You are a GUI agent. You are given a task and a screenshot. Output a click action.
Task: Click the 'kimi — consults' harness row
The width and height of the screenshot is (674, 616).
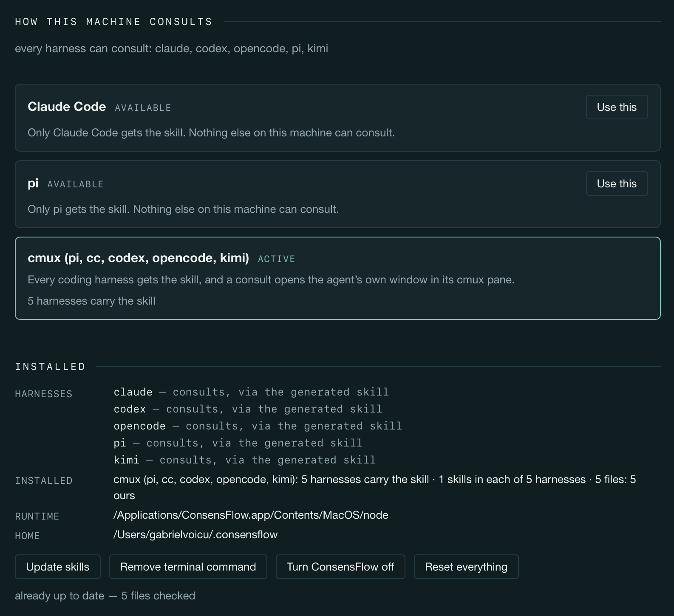(x=244, y=460)
